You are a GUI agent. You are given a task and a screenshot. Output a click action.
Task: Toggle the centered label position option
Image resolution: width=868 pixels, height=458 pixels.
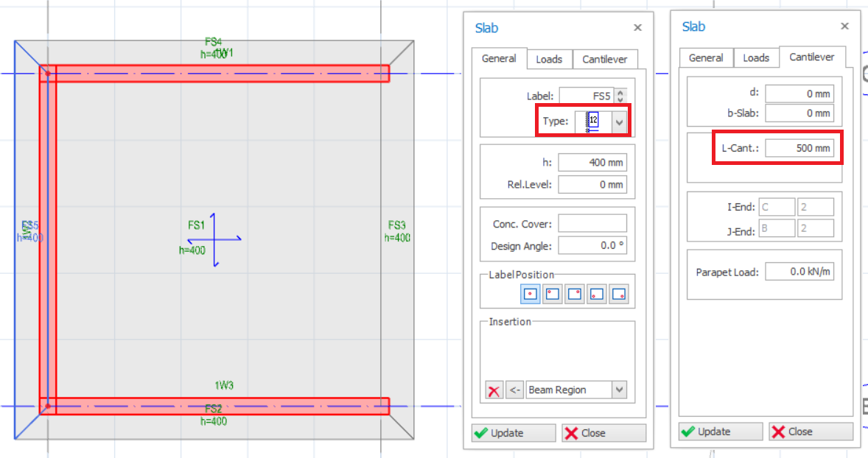tap(530, 293)
